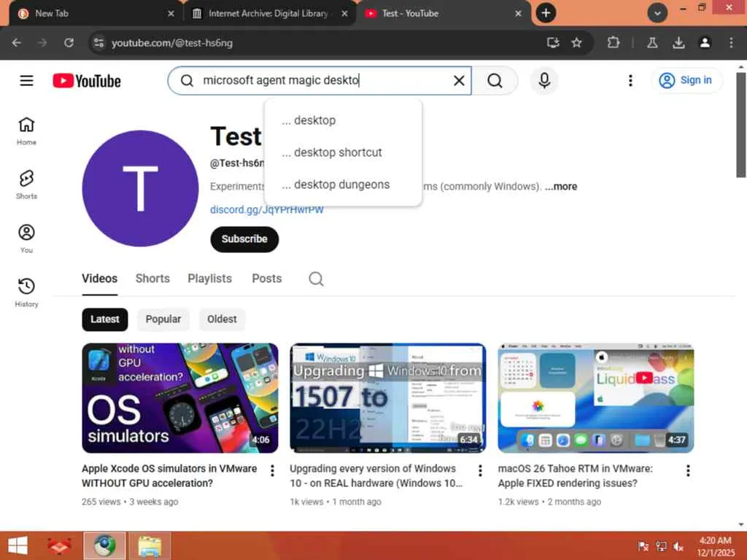Open options menu for Apple Xcode video
Viewport: 747px width, 560px height.
[272, 470]
